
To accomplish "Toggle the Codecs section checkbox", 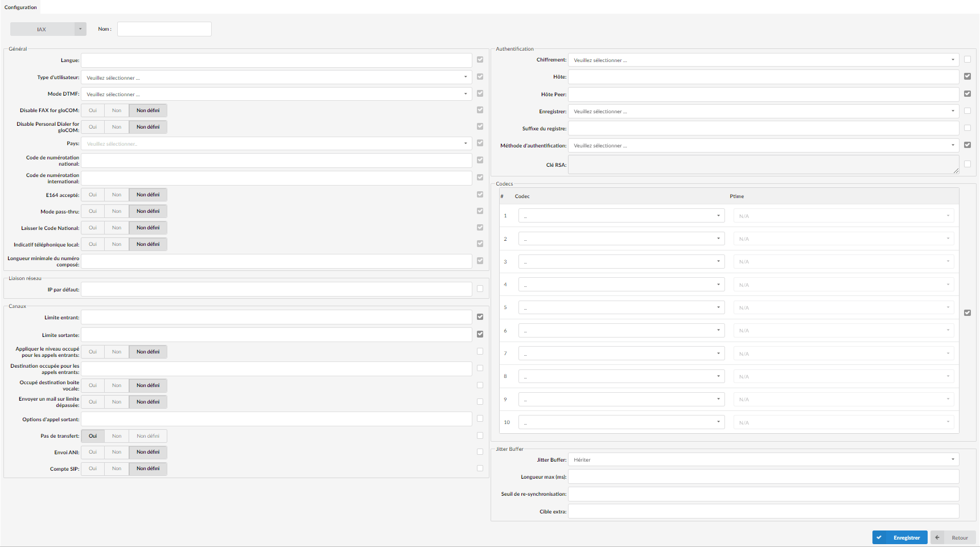I will pos(967,313).
